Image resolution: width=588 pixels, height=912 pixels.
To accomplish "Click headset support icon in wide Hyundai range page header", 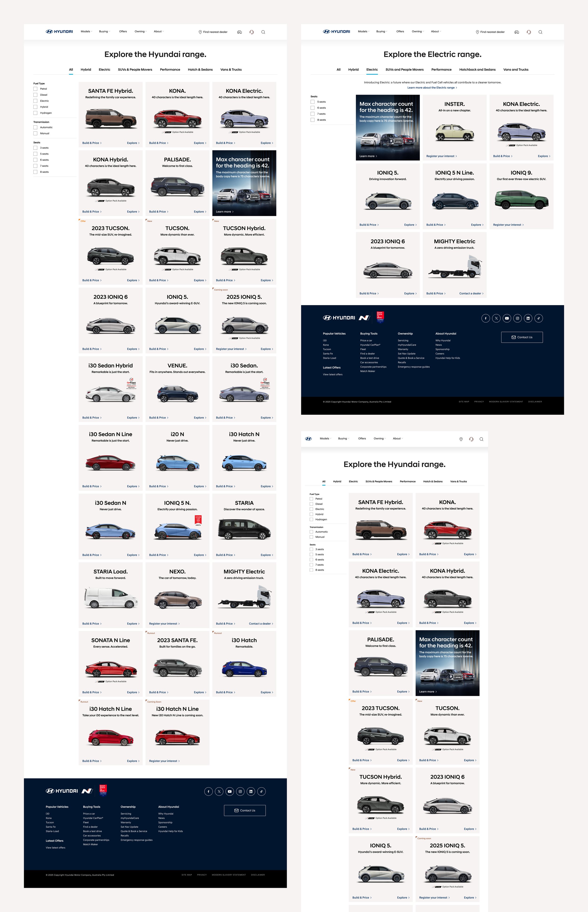I will pos(252,32).
